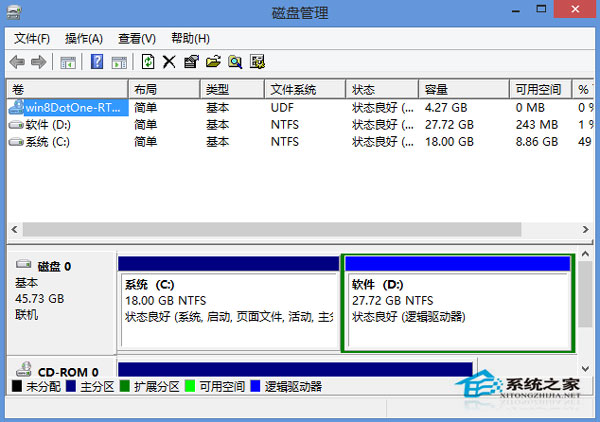The image size is (600, 422).
Task: Minimize the 磁盘管理 window
Action: [x=516, y=10]
